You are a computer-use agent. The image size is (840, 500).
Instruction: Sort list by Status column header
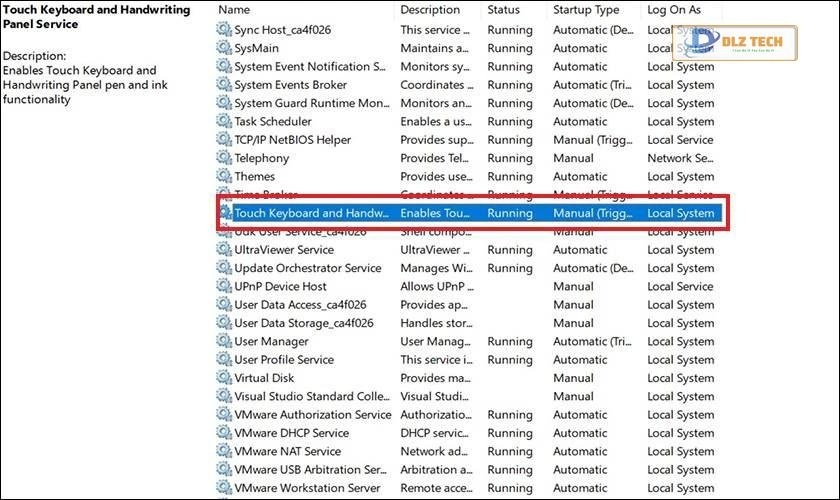[x=504, y=9]
